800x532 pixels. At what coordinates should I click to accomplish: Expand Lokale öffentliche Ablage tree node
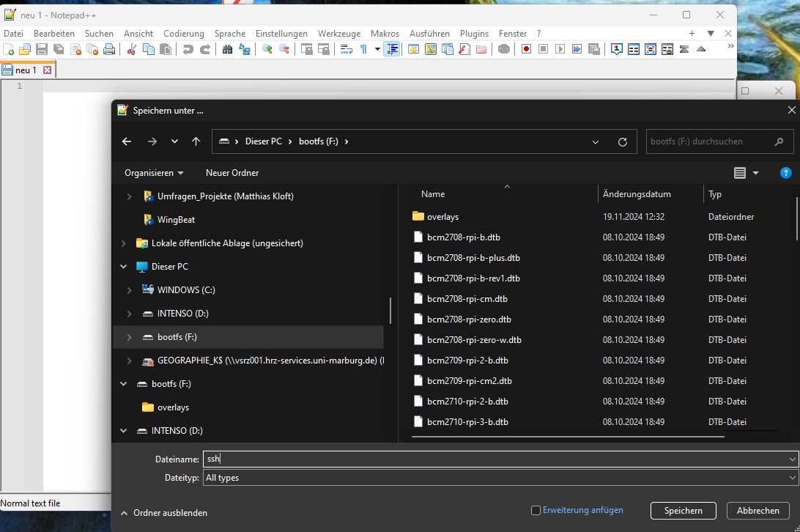(124, 243)
